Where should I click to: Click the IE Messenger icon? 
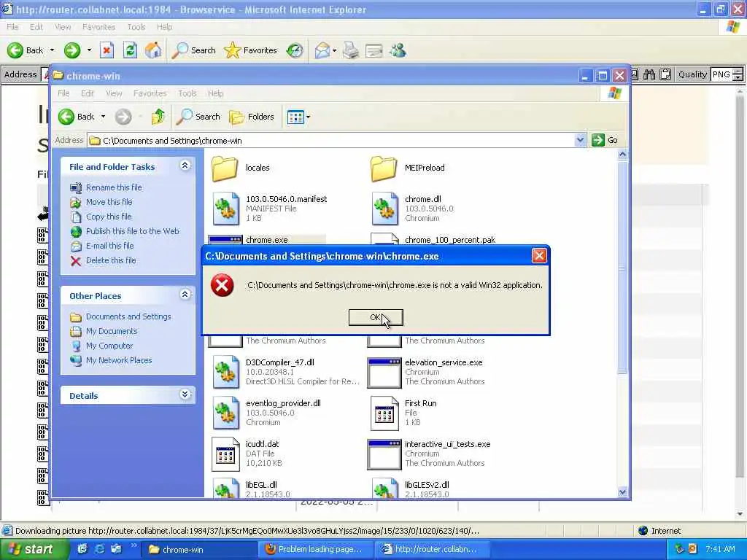click(398, 50)
